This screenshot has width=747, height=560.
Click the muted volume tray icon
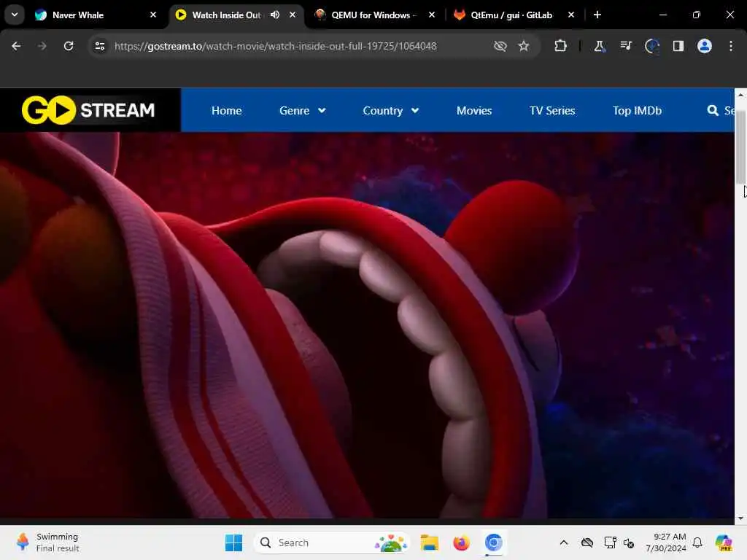629,542
